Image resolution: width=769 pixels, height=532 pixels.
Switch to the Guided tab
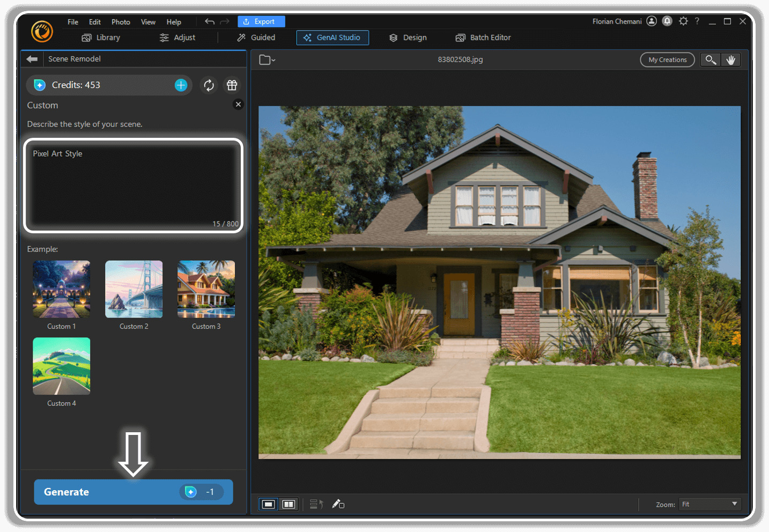(256, 38)
